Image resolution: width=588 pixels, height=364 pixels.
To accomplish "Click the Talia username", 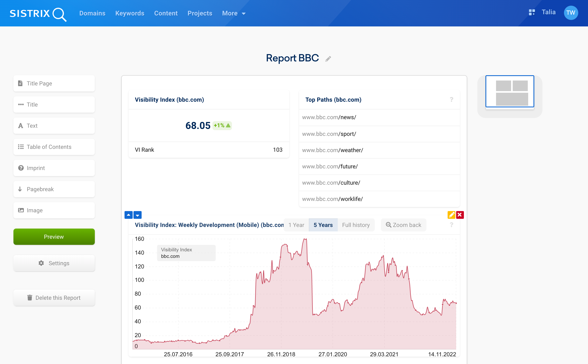I will coord(549,12).
